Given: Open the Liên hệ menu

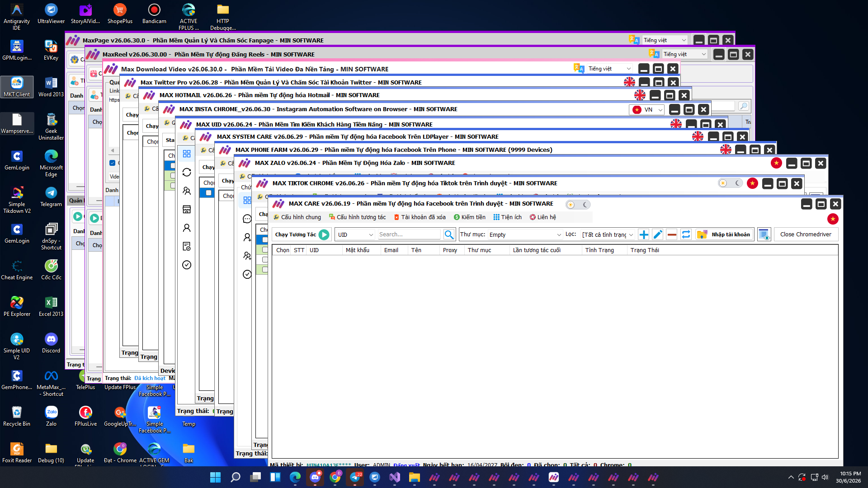Looking at the screenshot, I should click(x=543, y=217).
